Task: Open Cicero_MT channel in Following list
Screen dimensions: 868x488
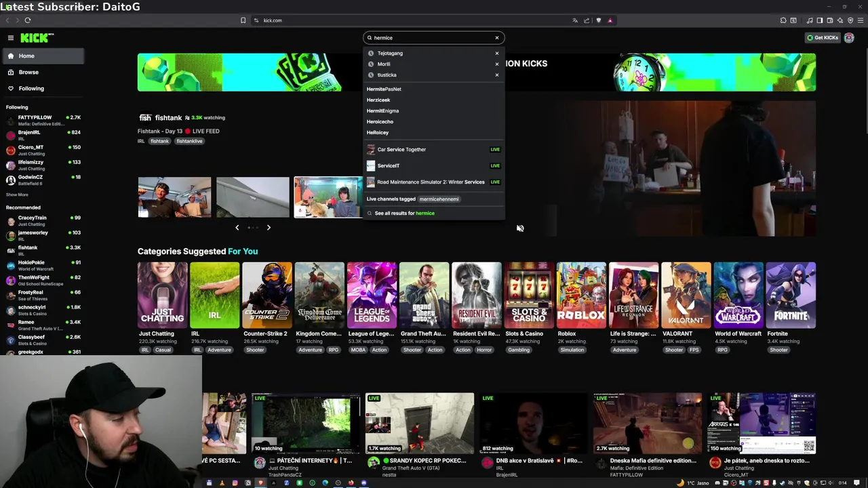Action: 43,150
